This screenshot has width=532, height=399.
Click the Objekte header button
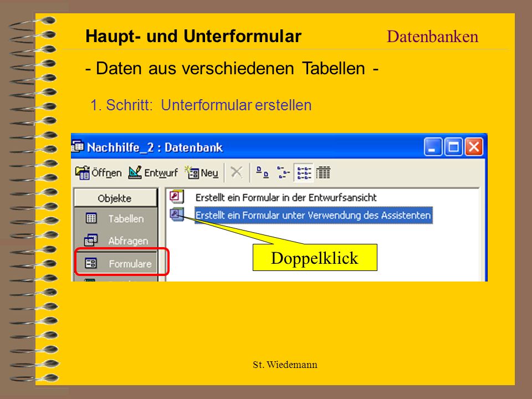point(115,198)
